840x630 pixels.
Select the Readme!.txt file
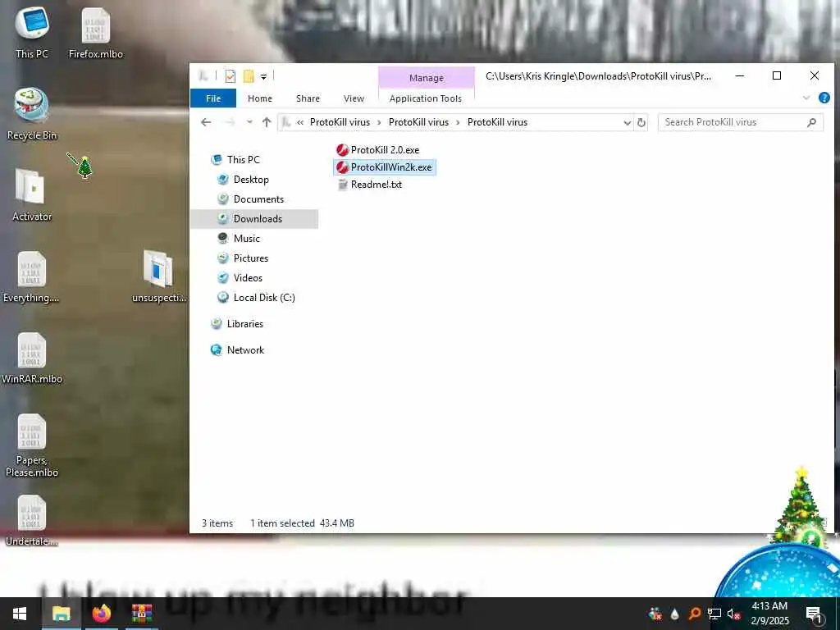[370, 185]
